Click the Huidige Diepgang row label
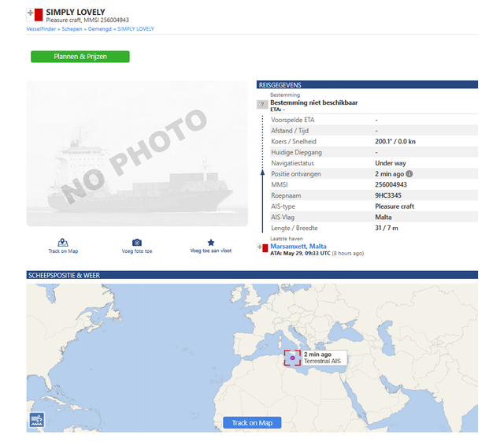Image resolution: width=504 pixels, height=442 pixels. coord(296,153)
